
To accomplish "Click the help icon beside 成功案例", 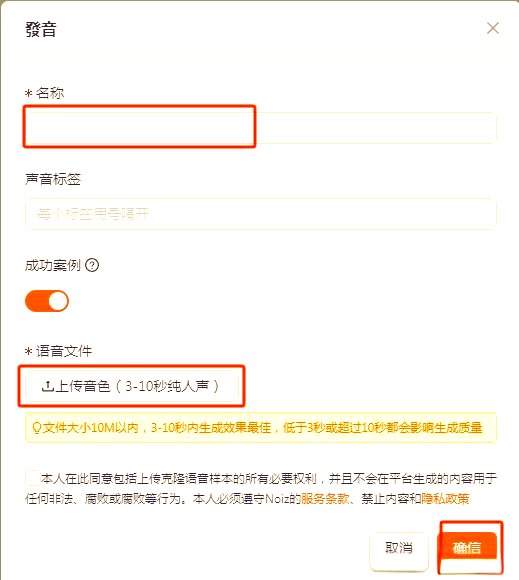I will [x=92, y=265].
